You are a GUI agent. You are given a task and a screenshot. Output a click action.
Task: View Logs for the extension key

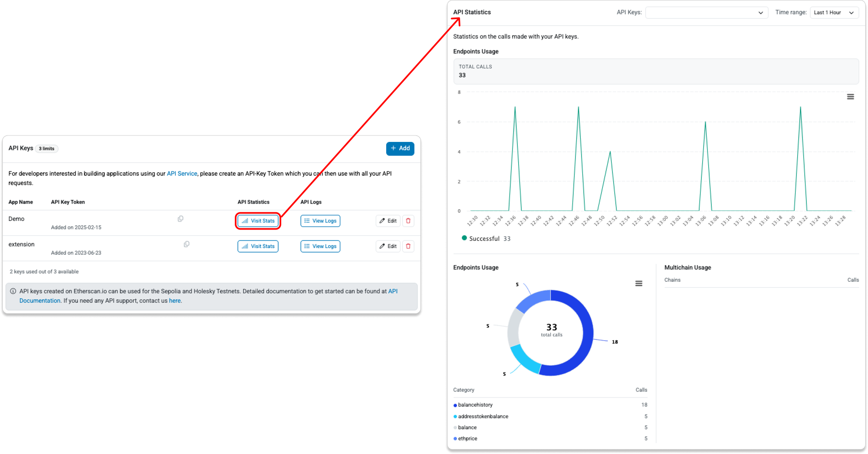tap(320, 247)
